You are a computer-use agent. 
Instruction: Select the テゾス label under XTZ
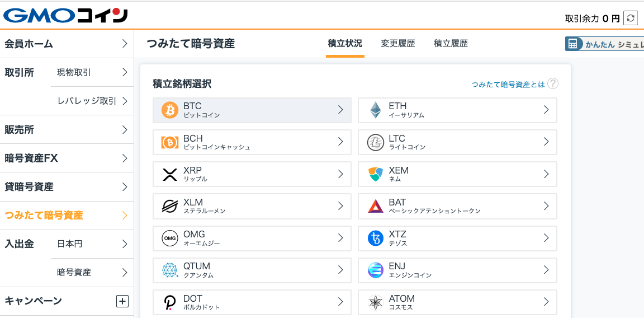[x=397, y=244]
